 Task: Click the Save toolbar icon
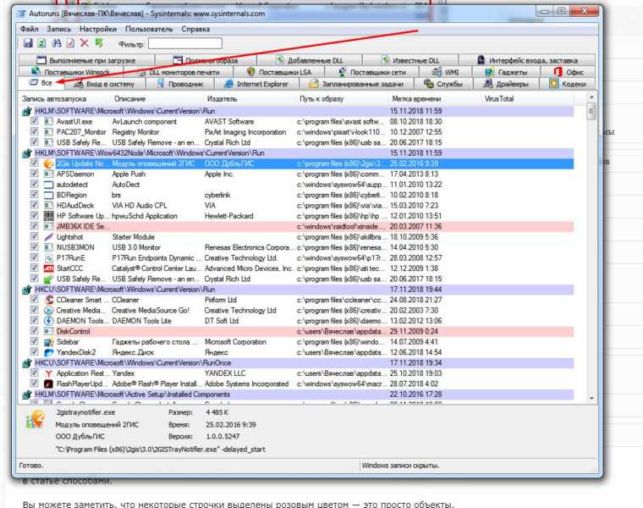coord(28,43)
